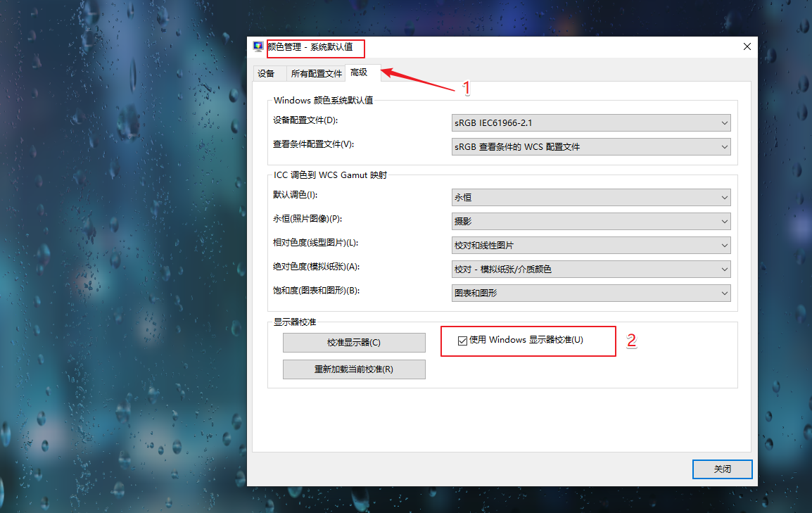Open the 查看条件配置文件 dropdown
The height and width of the screenshot is (513, 812).
725,146
